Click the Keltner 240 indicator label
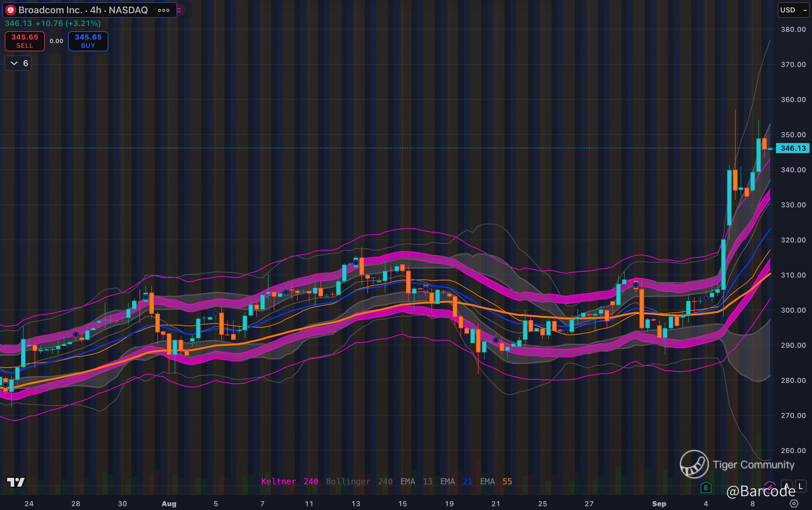 tap(289, 481)
